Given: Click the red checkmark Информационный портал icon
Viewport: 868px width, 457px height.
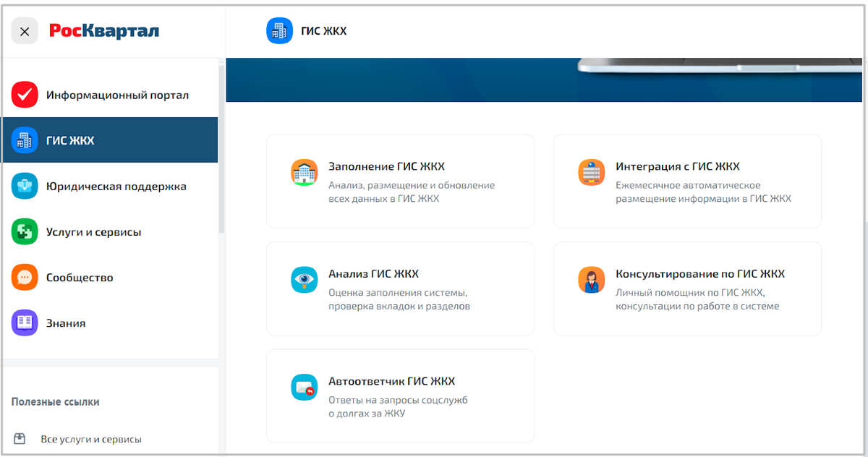Looking at the screenshot, I should coord(25,95).
